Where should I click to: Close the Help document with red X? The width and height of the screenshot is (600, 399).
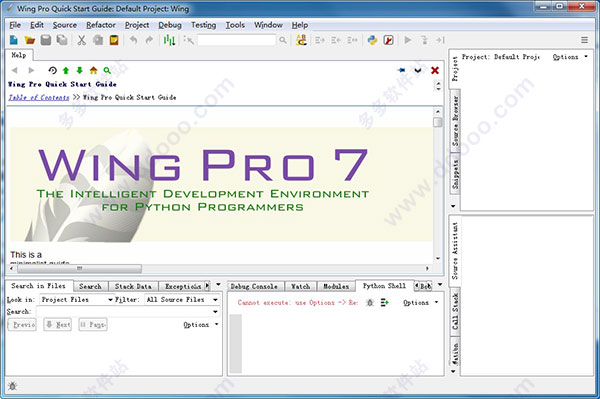(x=435, y=70)
